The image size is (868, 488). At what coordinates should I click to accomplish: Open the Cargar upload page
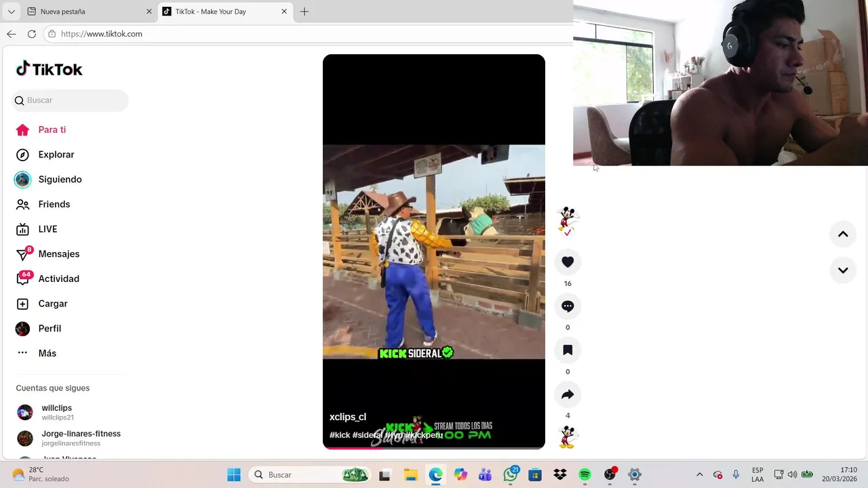(x=41, y=304)
